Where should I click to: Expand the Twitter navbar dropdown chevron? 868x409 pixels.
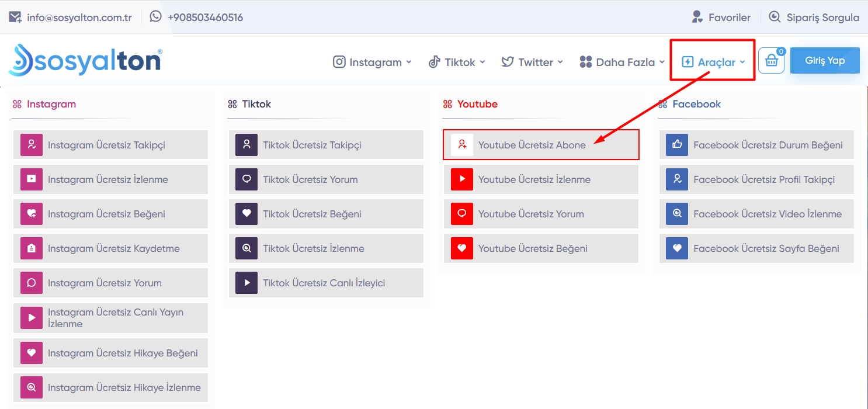click(x=560, y=62)
